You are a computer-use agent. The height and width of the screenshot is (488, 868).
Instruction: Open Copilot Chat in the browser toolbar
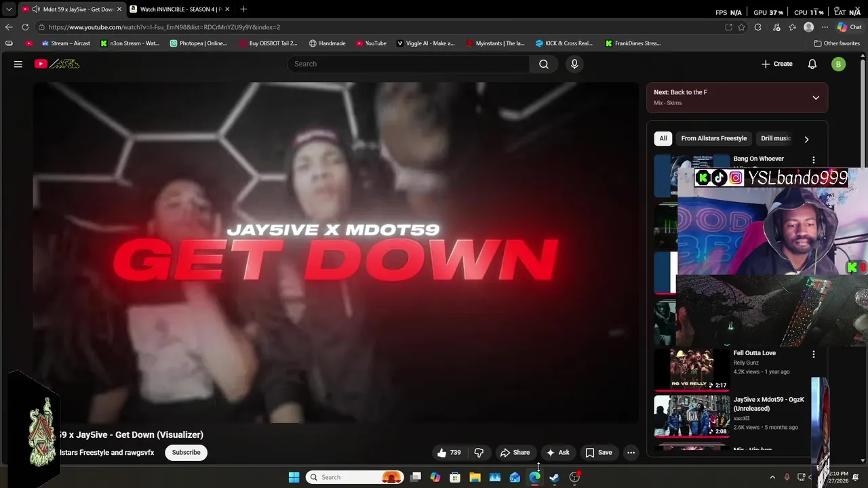tap(850, 27)
